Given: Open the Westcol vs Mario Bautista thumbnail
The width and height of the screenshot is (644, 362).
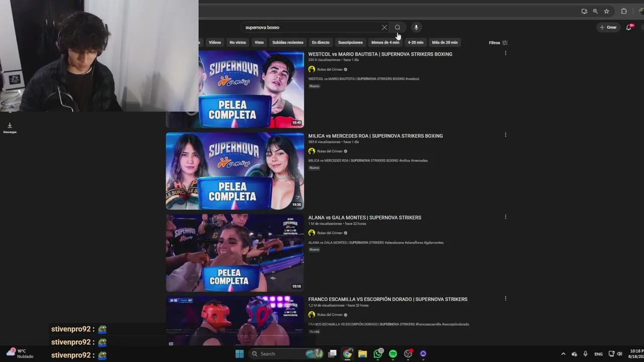Looking at the screenshot, I should pyautogui.click(x=251, y=89).
